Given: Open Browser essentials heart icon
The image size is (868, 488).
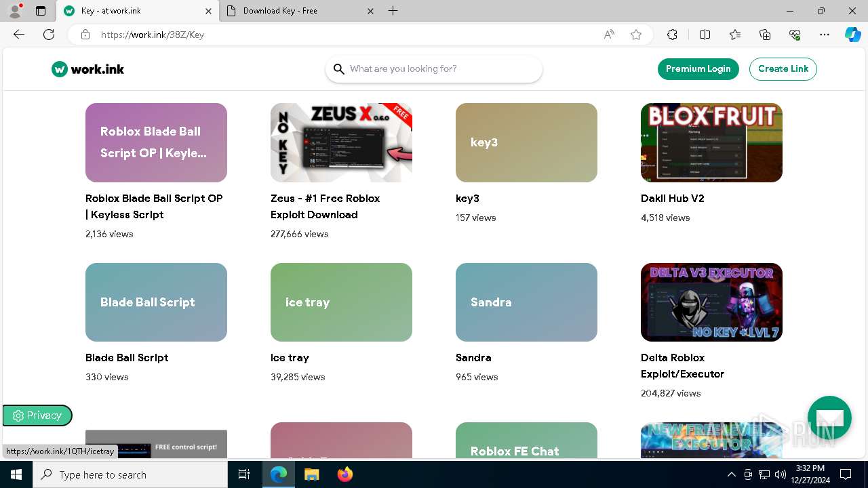Looking at the screenshot, I should pos(795,35).
